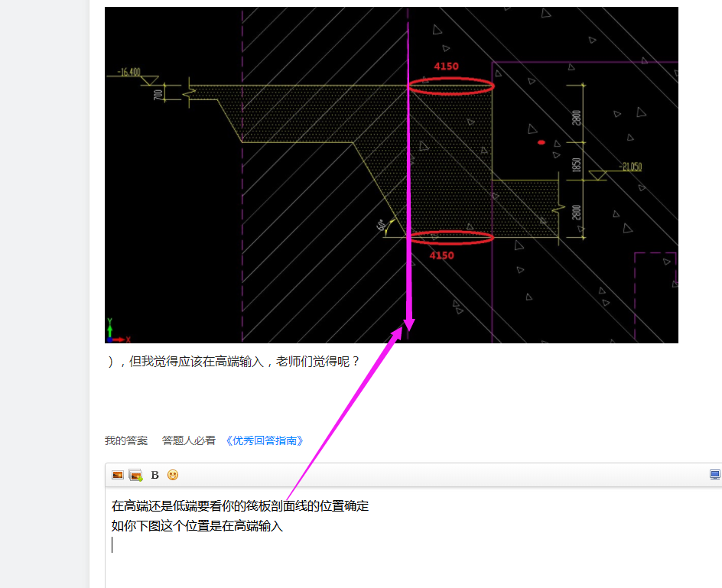Screen dimensions: 722x588
Task: Click the multi-image upload icon
Action: point(136,475)
